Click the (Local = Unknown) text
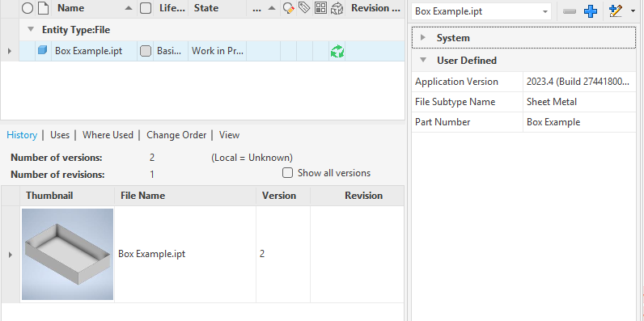The height and width of the screenshot is (321, 644). point(252,158)
